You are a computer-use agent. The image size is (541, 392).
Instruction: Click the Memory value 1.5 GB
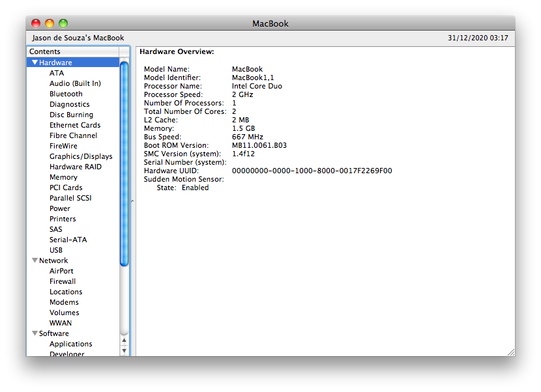click(x=243, y=128)
